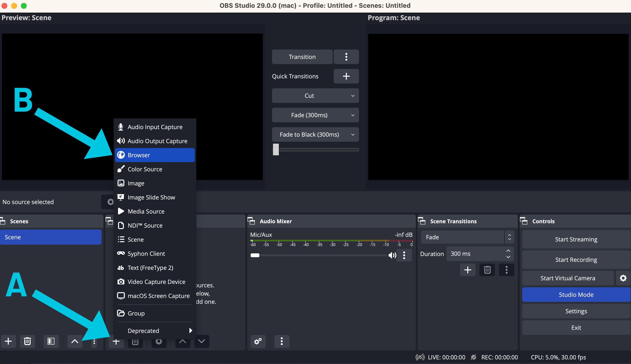
Task: Open scene filters icon in Scenes panel
Action: 51,341
